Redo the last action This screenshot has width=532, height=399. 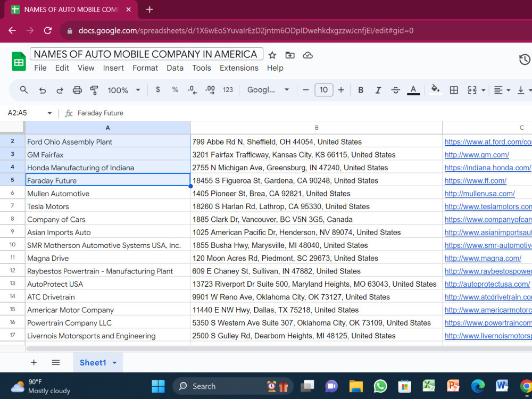pyautogui.click(x=60, y=90)
